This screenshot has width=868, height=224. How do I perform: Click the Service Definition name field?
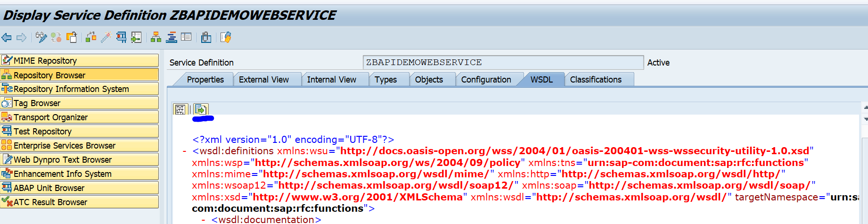[502, 62]
